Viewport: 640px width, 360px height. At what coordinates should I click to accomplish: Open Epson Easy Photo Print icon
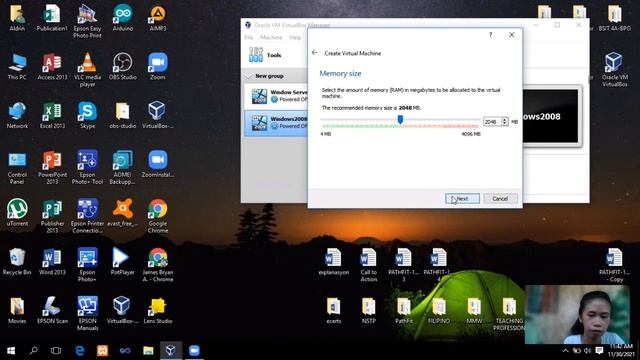point(87,22)
